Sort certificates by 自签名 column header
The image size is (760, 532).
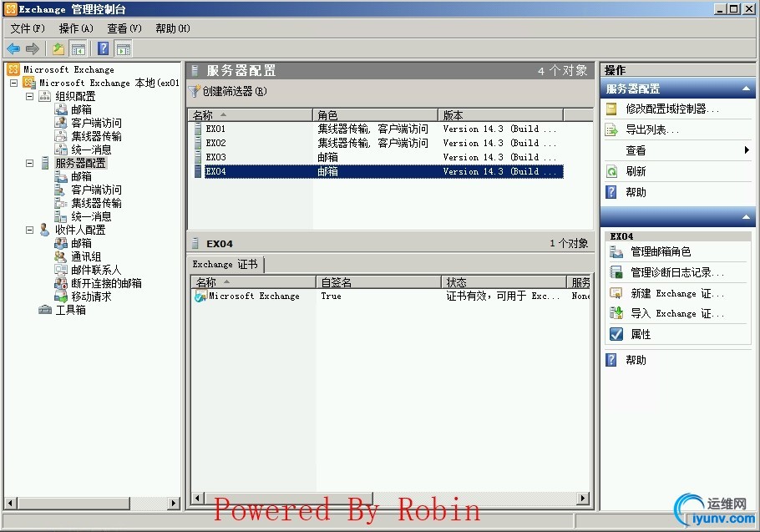point(378,282)
